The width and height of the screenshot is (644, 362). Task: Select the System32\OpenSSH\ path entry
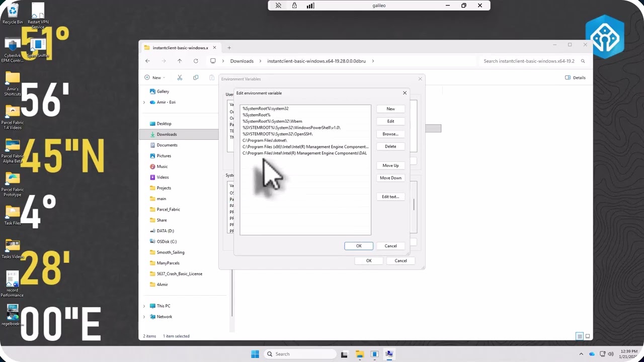pos(305,134)
